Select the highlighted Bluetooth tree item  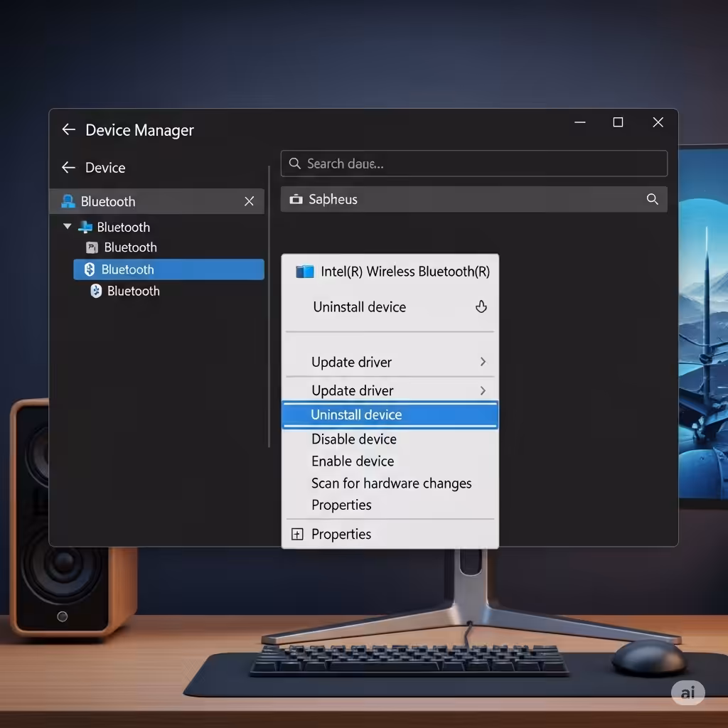[169, 269]
